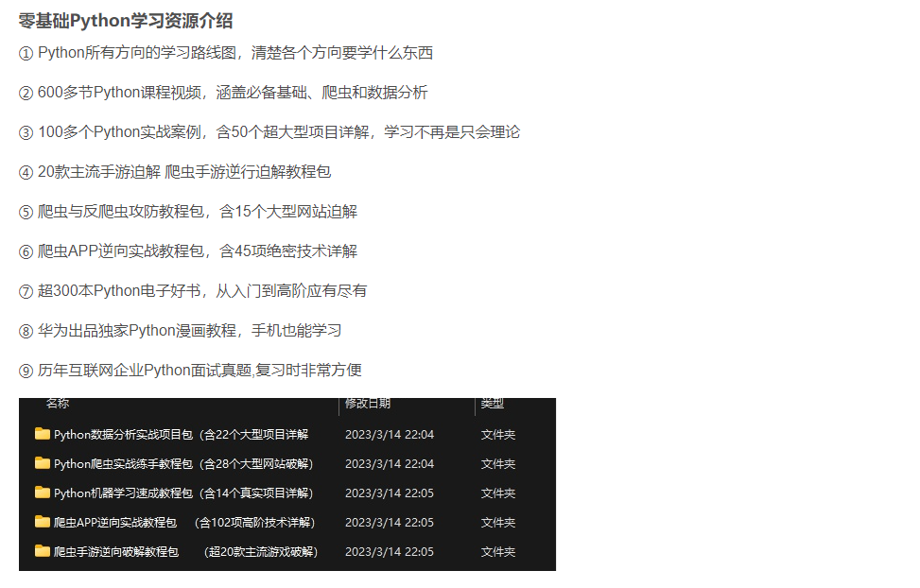The width and height of the screenshot is (920, 588).
Task: Click folder icon for 爬虫APP逆向实战教程包
Action: pos(43,522)
